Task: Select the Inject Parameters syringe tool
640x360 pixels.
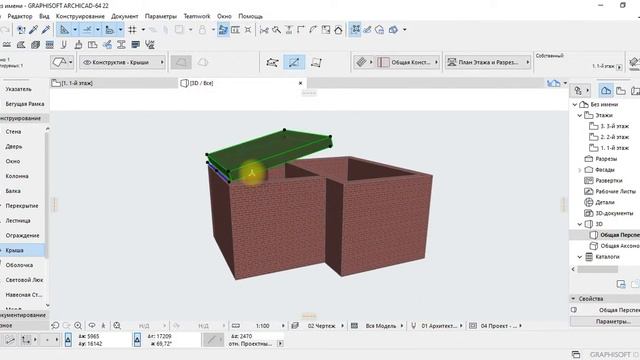Action: (46, 29)
